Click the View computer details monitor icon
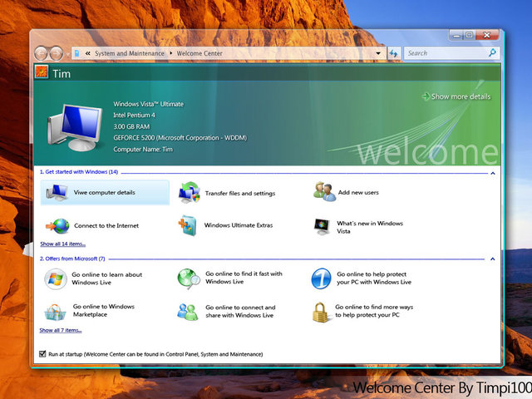 (x=57, y=193)
